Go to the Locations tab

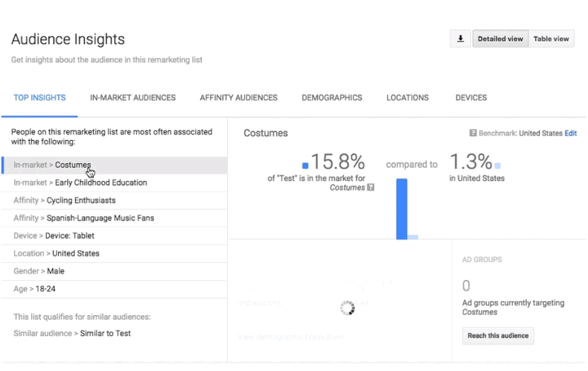(x=408, y=98)
